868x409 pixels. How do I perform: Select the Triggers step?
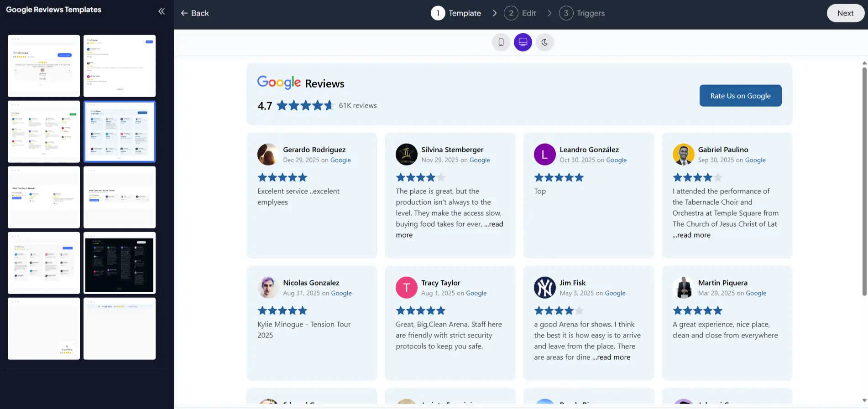pos(582,13)
